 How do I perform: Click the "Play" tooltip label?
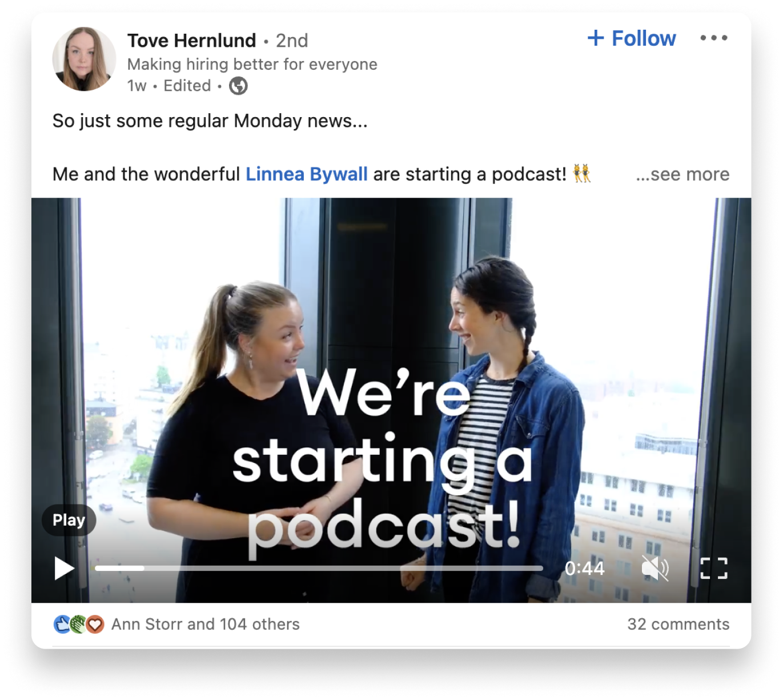tap(69, 520)
